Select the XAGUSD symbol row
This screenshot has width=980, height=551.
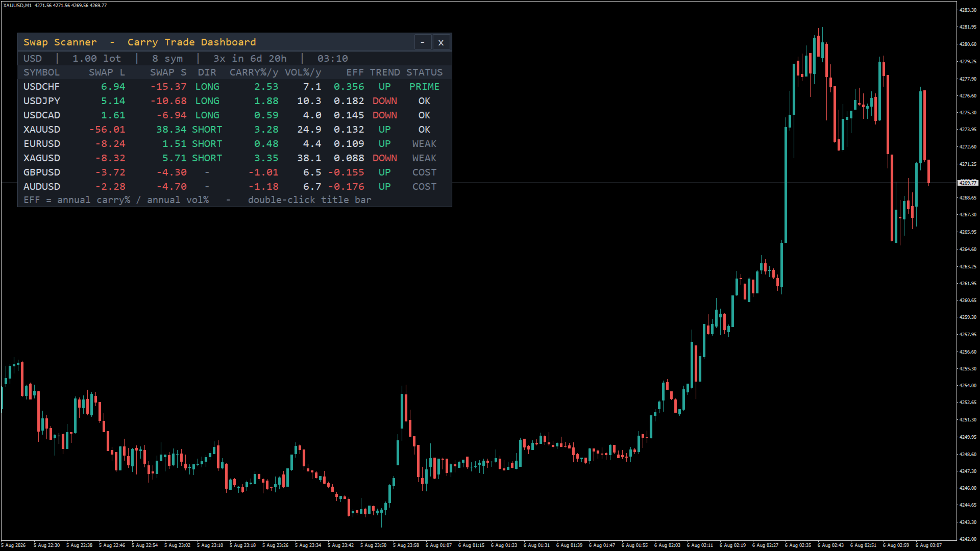(x=235, y=158)
